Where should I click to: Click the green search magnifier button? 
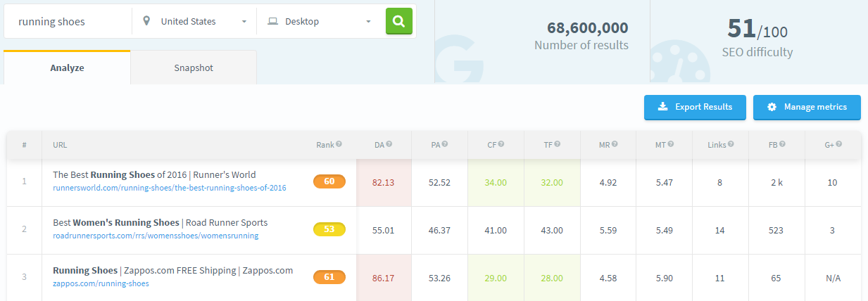399,21
